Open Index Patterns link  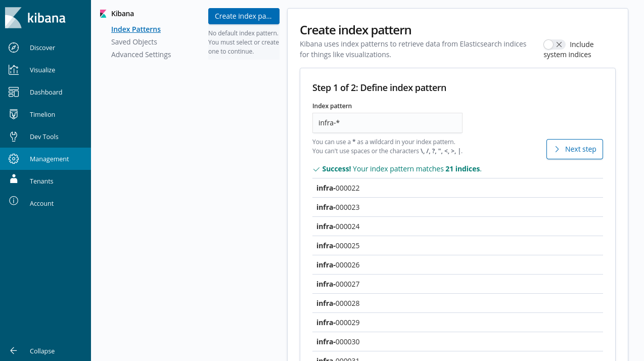coord(136,29)
